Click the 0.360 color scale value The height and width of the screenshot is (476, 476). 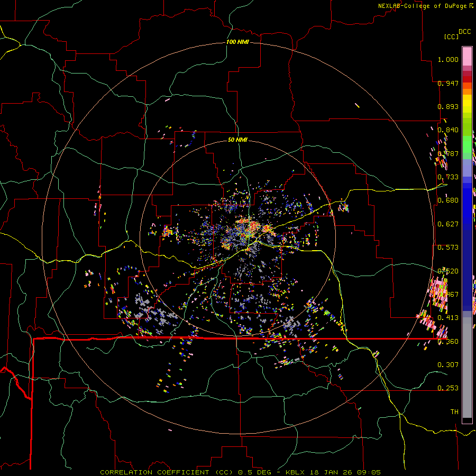coord(448,342)
